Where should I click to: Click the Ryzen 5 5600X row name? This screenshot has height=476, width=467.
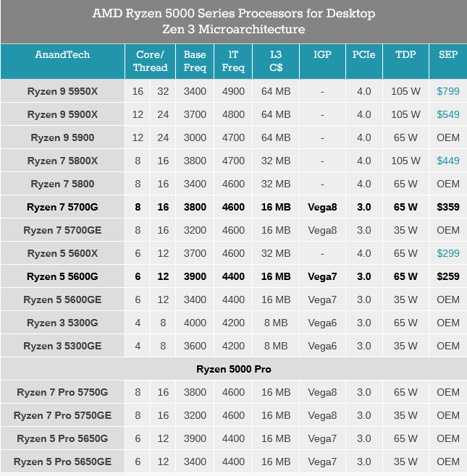(62, 253)
